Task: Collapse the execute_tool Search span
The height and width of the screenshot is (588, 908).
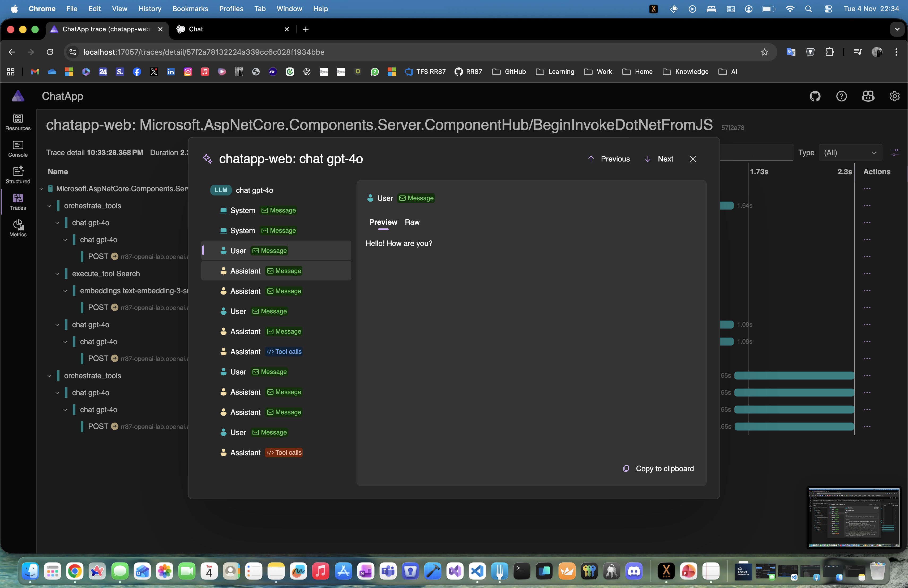Action: coord(57,274)
